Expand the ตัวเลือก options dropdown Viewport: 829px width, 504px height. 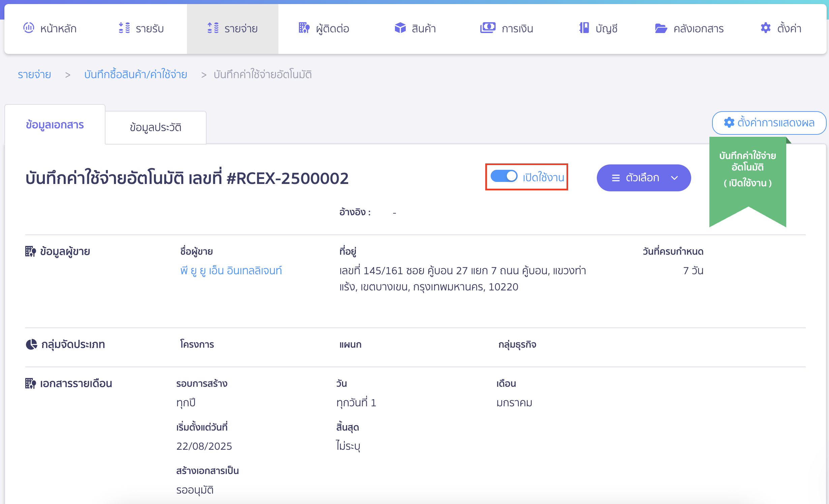point(644,178)
